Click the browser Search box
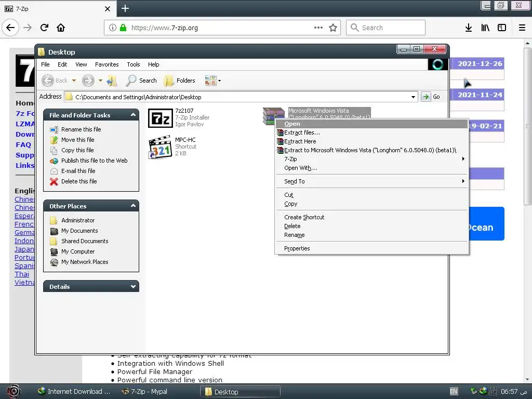Viewport: 532px width, 399px height. [x=386, y=28]
